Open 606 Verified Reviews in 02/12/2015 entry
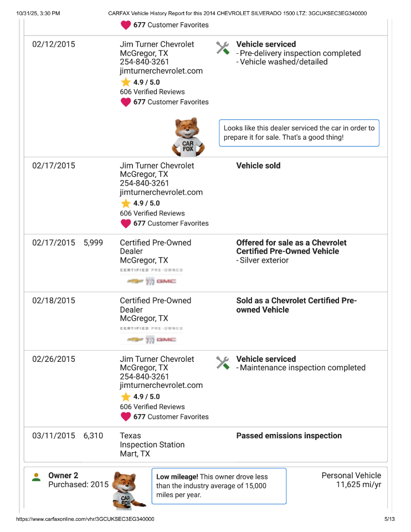 click(x=152, y=92)
